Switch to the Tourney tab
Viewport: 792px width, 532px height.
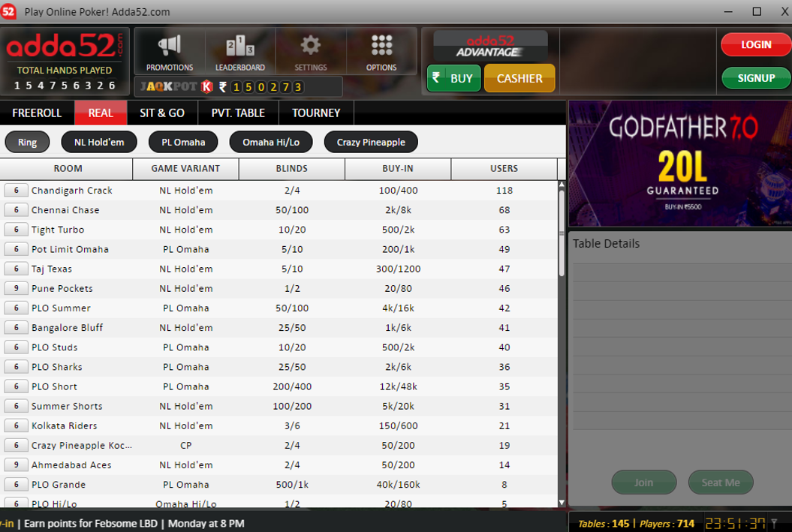(x=316, y=113)
